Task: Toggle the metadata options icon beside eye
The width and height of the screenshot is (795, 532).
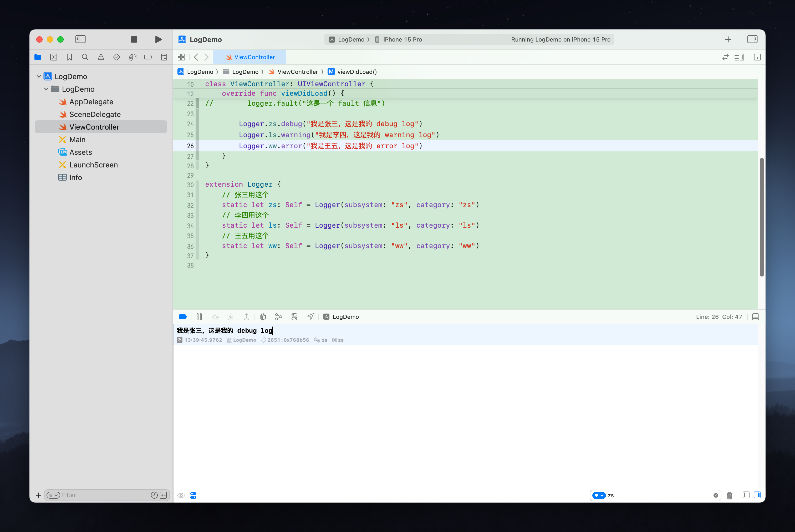Action: [x=193, y=495]
